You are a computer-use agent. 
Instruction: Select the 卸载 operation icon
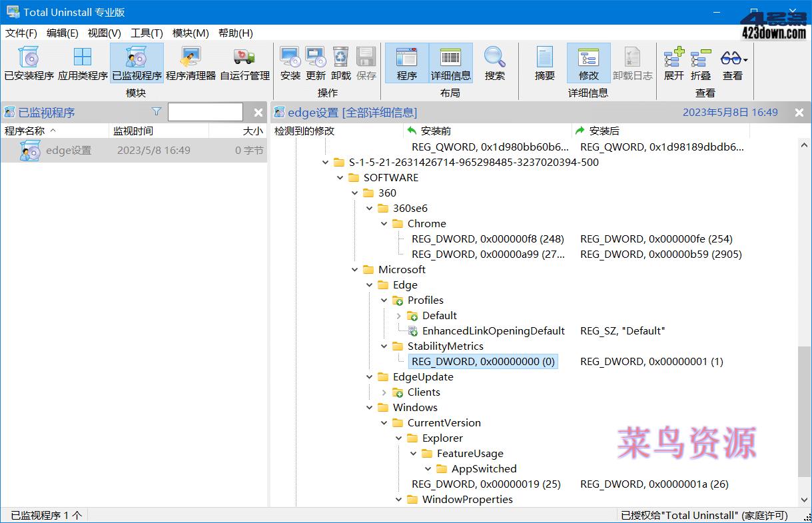coord(340,63)
